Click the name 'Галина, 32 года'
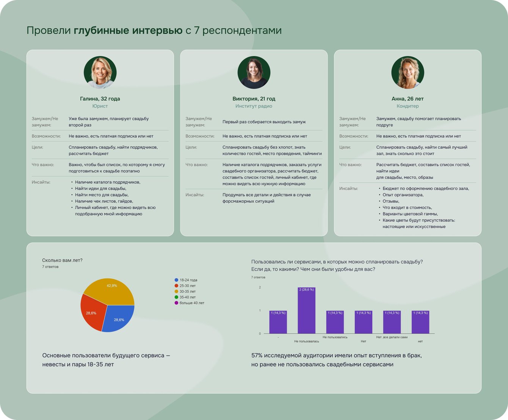The height and width of the screenshot is (420, 508). point(100,99)
